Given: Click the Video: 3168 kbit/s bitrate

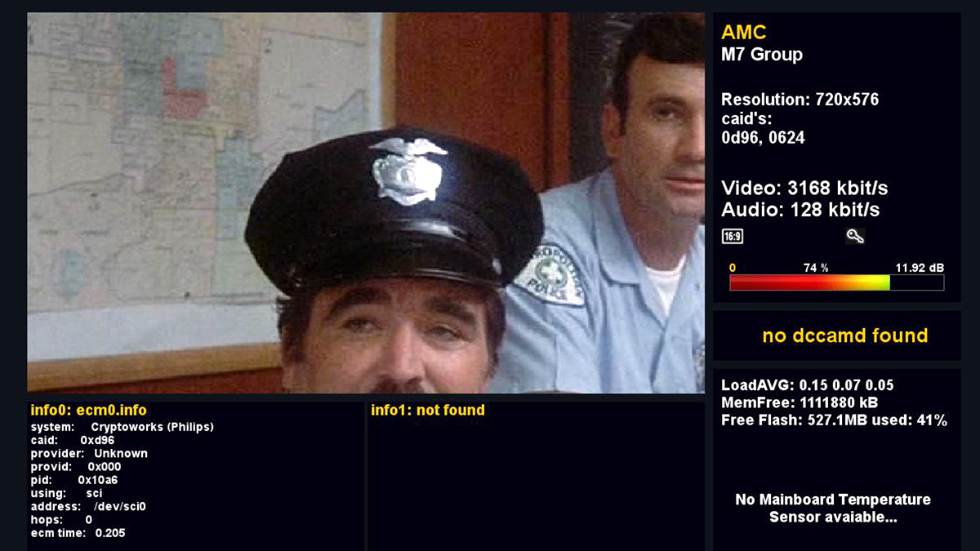Looking at the screenshot, I should click(x=804, y=189).
